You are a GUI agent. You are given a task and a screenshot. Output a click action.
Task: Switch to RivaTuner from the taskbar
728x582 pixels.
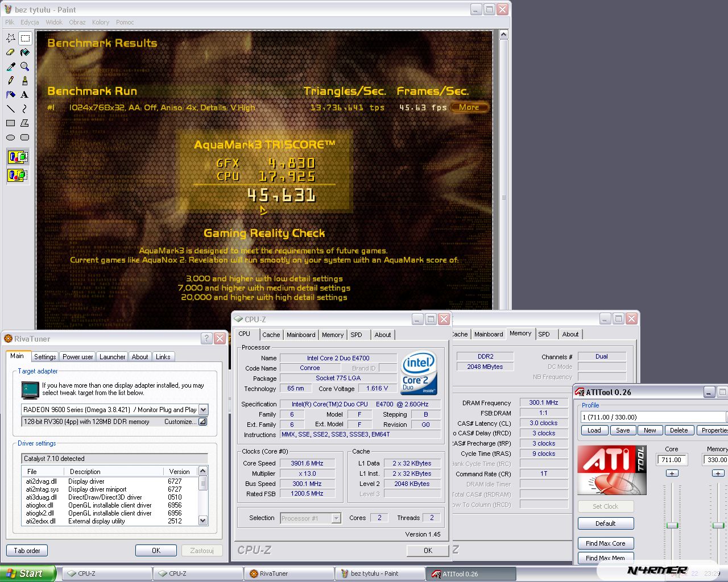point(289,573)
